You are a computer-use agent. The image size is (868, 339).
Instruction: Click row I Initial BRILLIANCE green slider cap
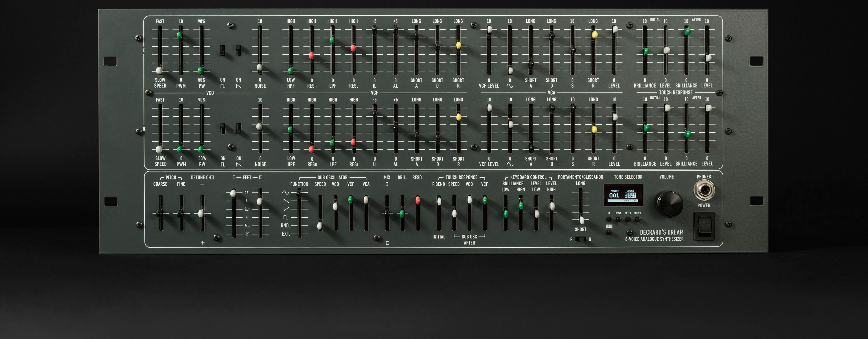[646, 51]
